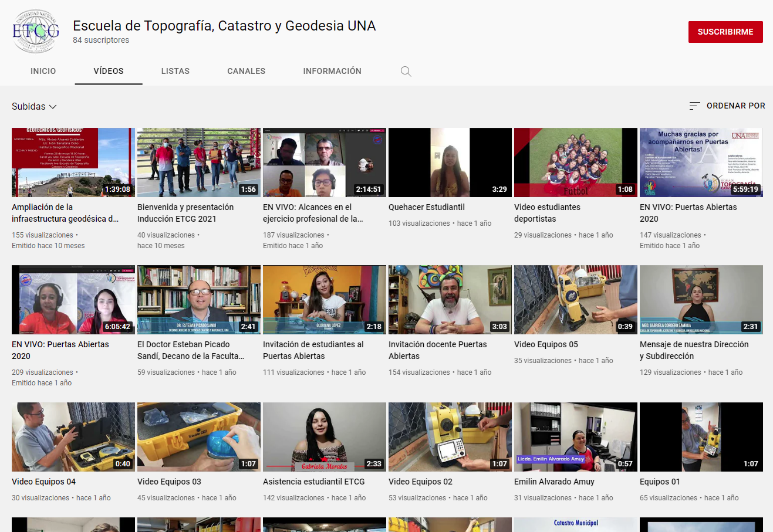Open Video Equipos 02 title
773x532 pixels.
(x=420, y=482)
